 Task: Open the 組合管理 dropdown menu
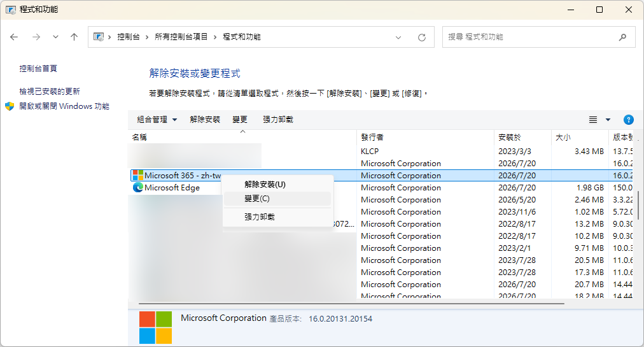click(x=157, y=120)
